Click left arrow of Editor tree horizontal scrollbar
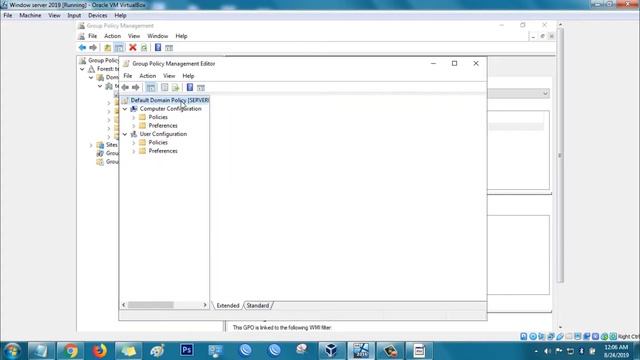Viewport: 640px width, 360px height. 124,305
